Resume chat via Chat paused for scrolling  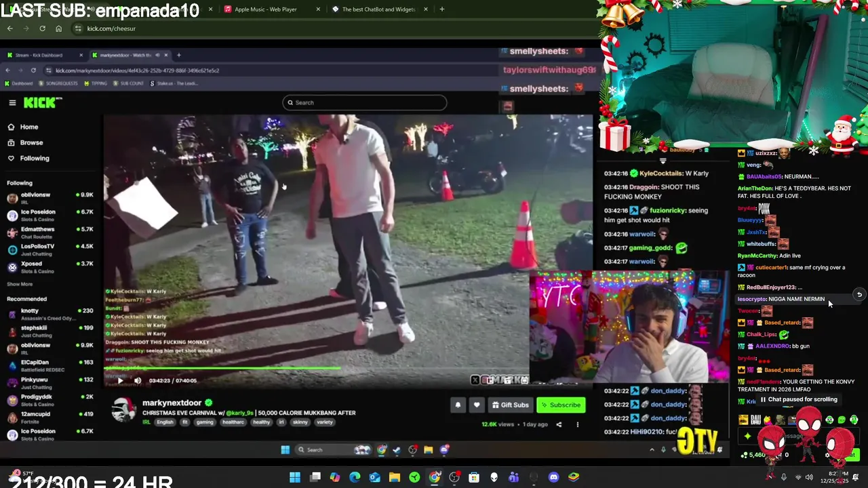click(798, 400)
